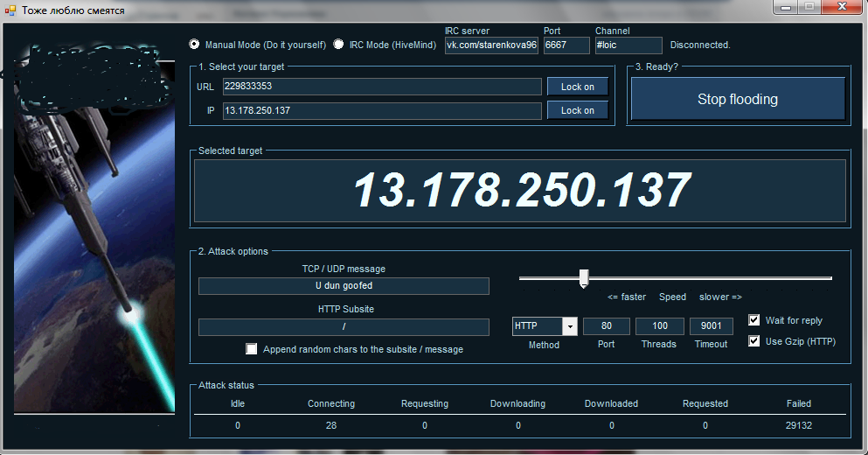The width and height of the screenshot is (868, 455).
Task: Click the Connecting column header
Action: click(x=331, y=403)
